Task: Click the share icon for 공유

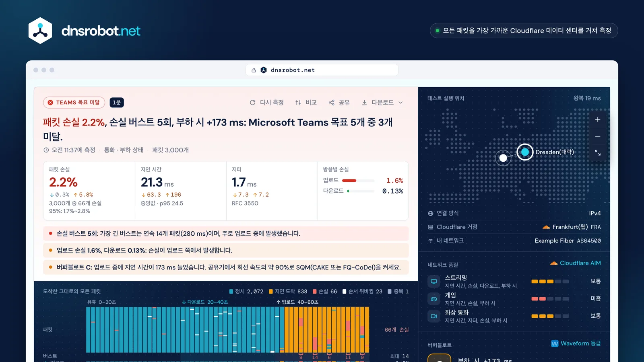Action: (332, 103)
